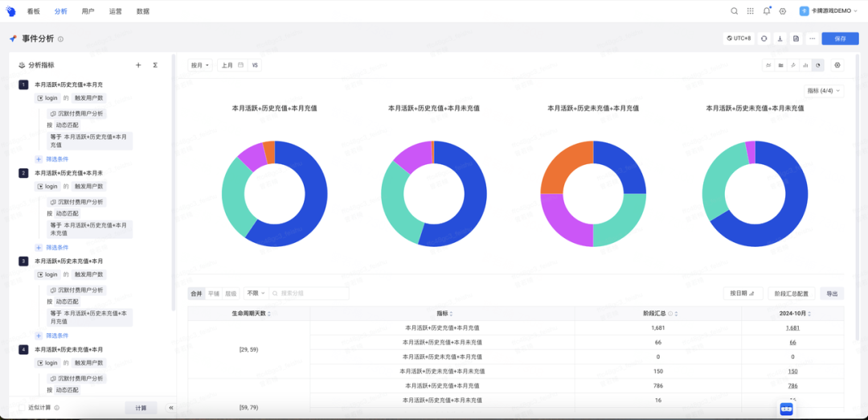This screenshot has width=868, height=420.
Task: Open the 分析 menu
Action: (x=61, y=11)
